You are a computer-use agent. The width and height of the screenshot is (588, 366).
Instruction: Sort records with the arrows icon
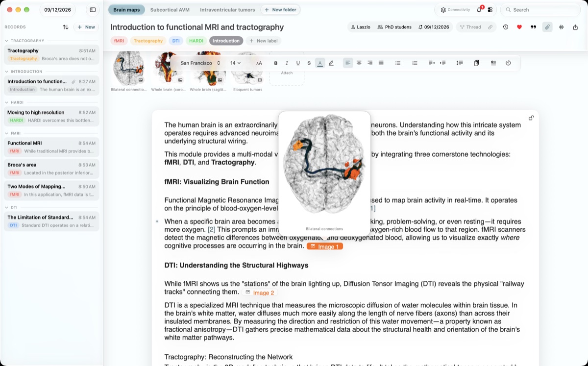tap(66, 27)
